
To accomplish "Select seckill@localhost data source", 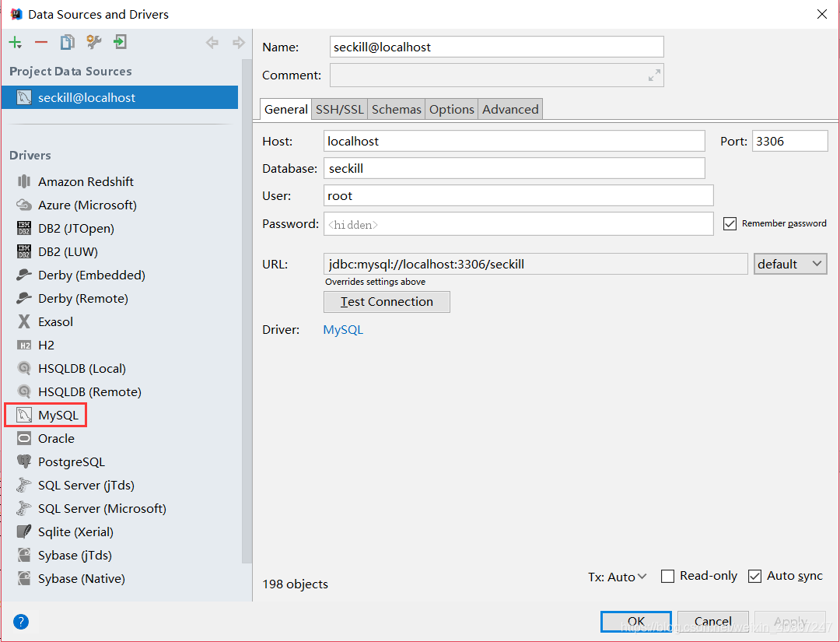I will coord(120,97).
